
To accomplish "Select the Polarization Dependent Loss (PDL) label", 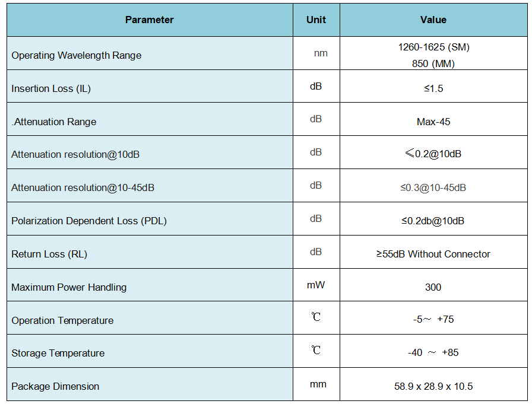I will 89,221.
